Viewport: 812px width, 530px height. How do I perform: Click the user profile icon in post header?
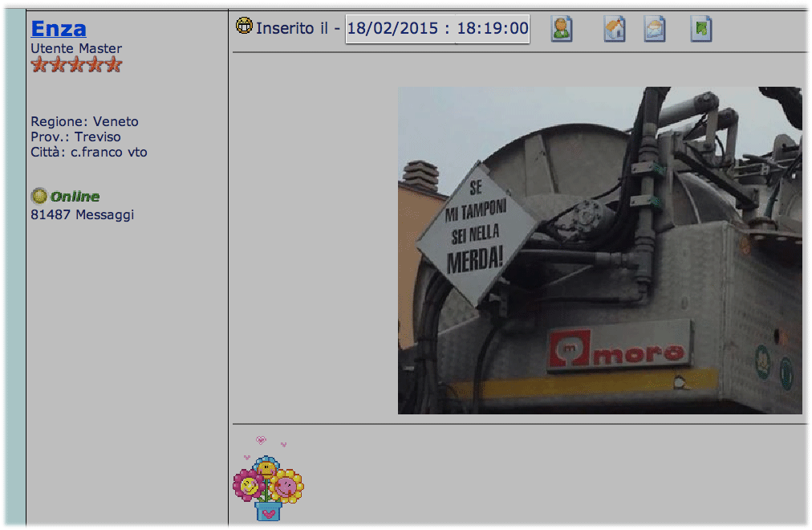tap(562, 28)
